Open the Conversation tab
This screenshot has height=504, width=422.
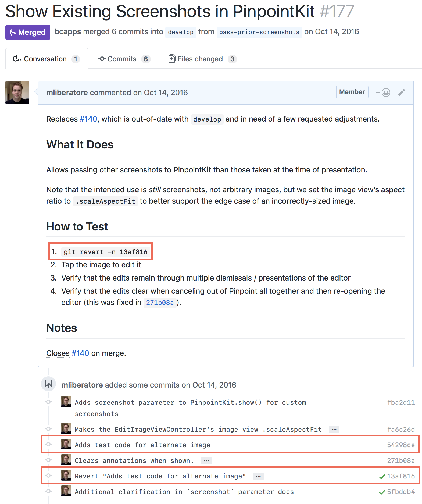[x=47, y=59]
